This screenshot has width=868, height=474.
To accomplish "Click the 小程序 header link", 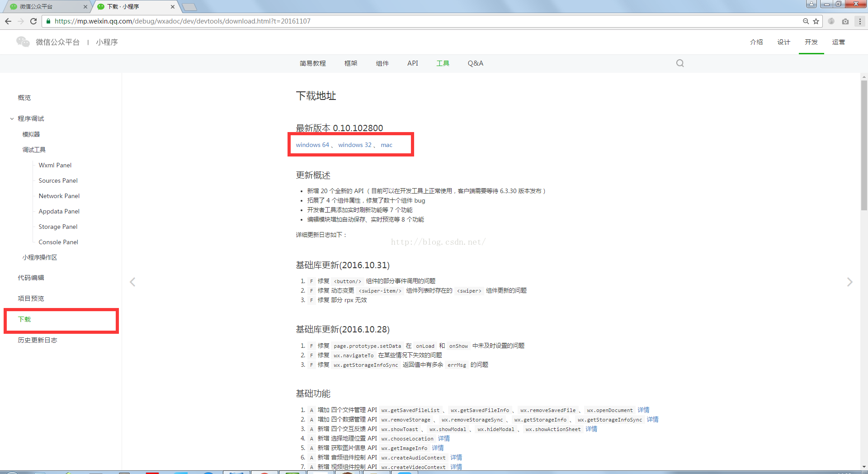I will pos(107,42).
